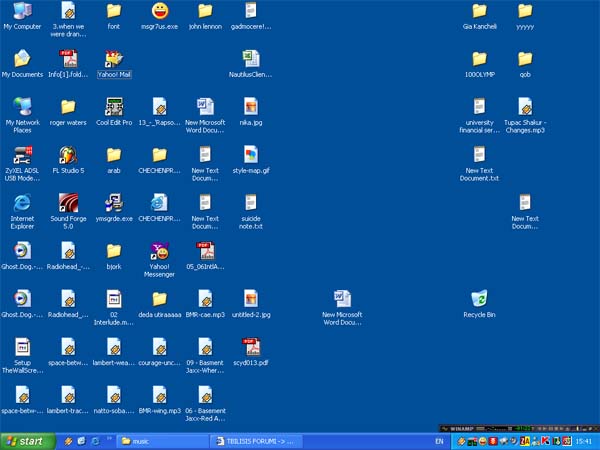The image size is (600, 450).
Task: Select 06 - Basement Jaxx-Red A... file
Action: [205, 404]
